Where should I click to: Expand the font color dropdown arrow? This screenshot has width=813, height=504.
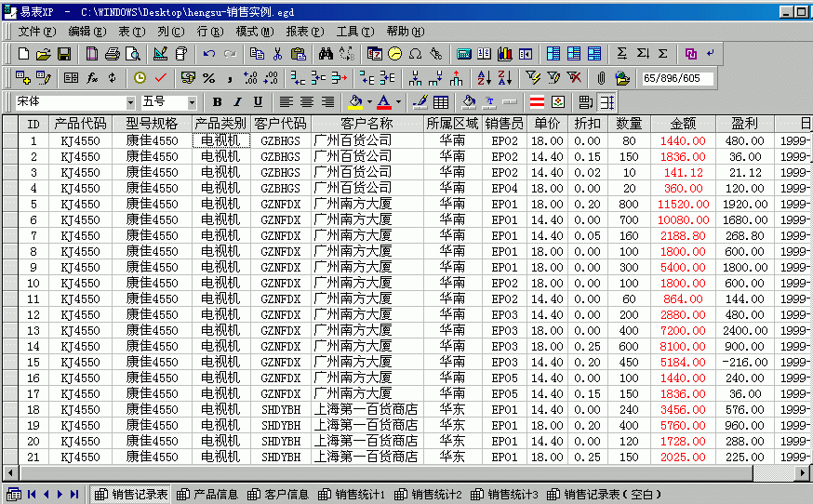(398, 102)
